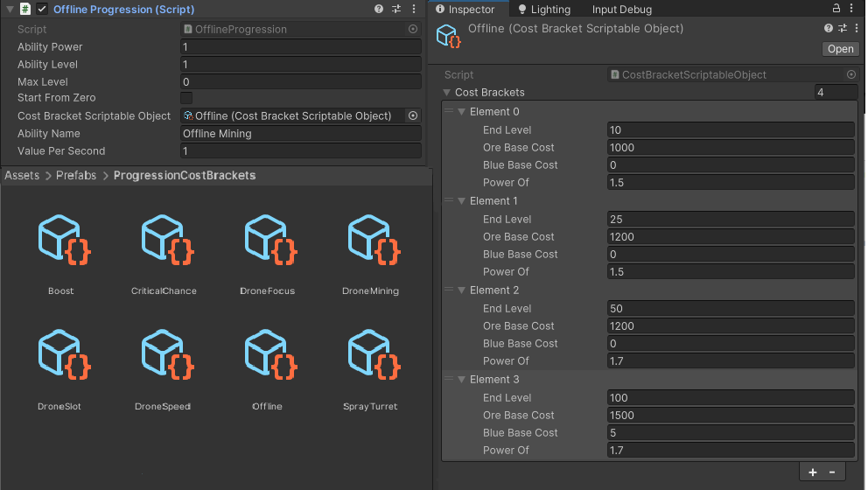Open object picker for CostBracketScriptableObject script
The height and width of the screenshot is (490, 868).
pyautogui.click(x=851, y=74)
